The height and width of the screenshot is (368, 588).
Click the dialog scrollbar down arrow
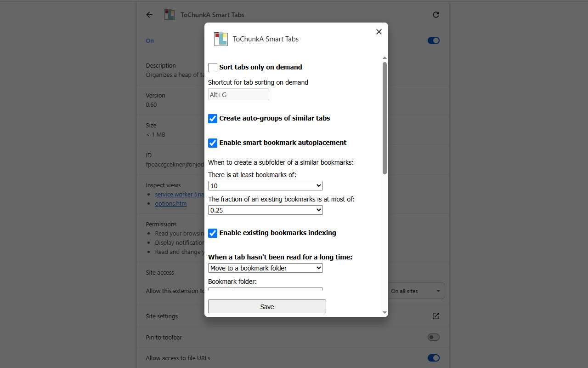click(384, 312)
